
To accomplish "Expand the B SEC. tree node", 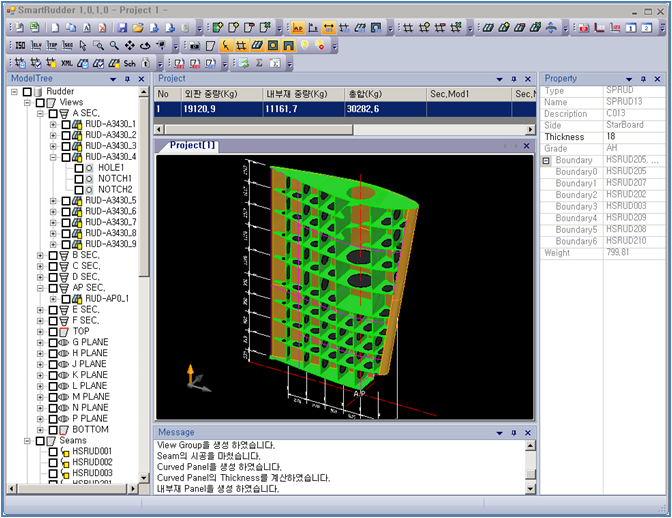I will click(41, 255).
